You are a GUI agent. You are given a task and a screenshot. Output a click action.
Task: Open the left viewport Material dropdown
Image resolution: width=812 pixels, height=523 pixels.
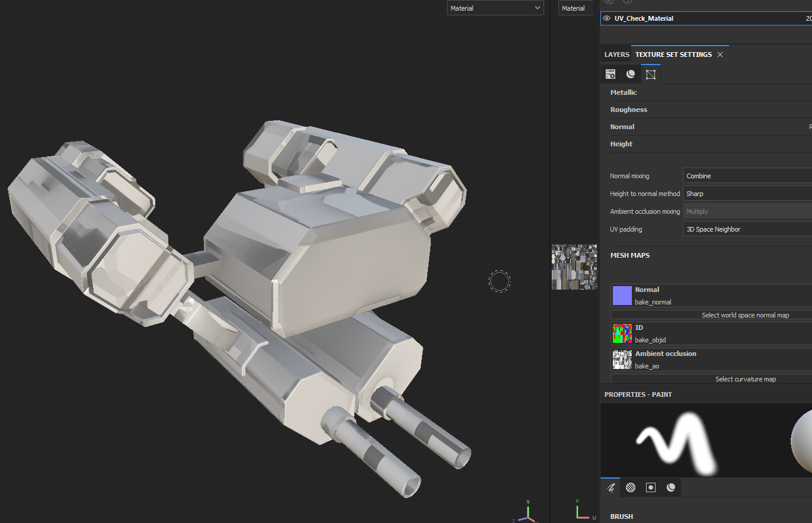coord(495,8)
